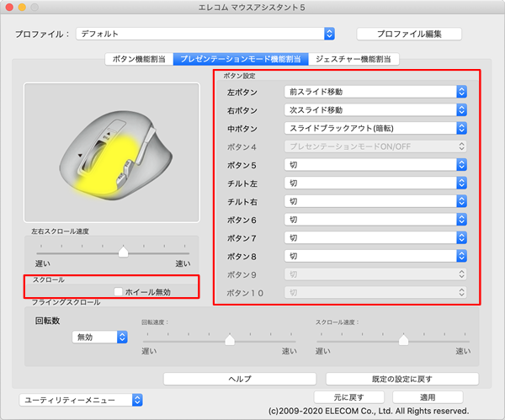
Task: Open the 左ボタン function dropdown
Action: pos(375,92)
